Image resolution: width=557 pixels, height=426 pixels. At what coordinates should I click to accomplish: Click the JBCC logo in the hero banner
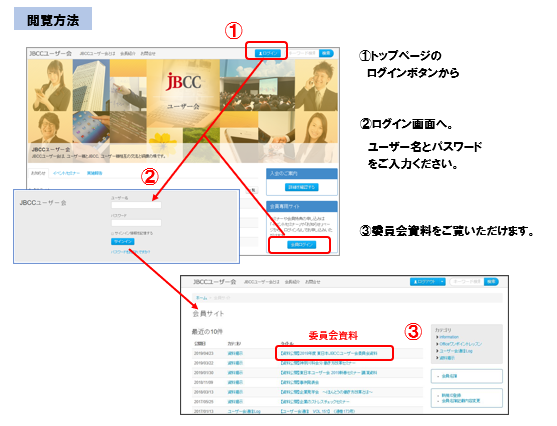pos(183,81)
